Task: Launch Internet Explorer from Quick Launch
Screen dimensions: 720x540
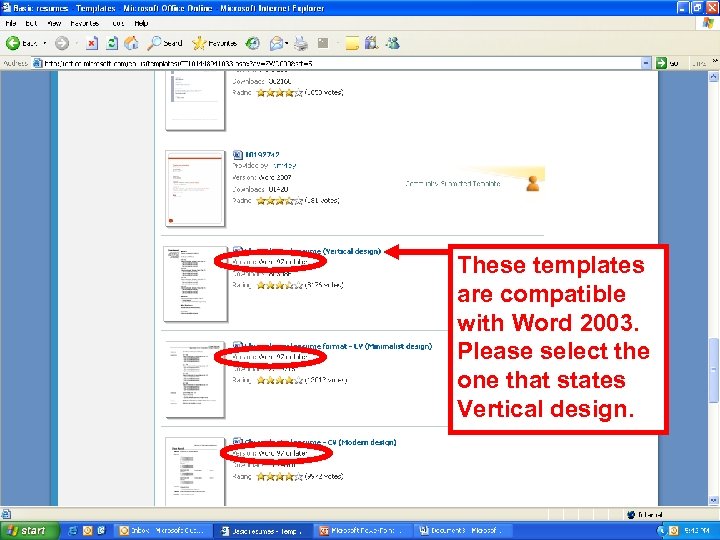Action: pyautogui.click(x=73, y=531)
